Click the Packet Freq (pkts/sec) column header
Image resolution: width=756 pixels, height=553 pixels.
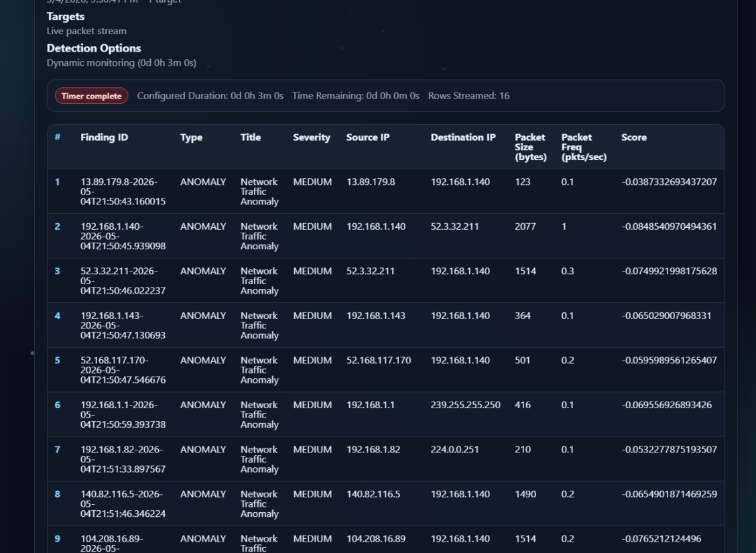coord(584,147)
